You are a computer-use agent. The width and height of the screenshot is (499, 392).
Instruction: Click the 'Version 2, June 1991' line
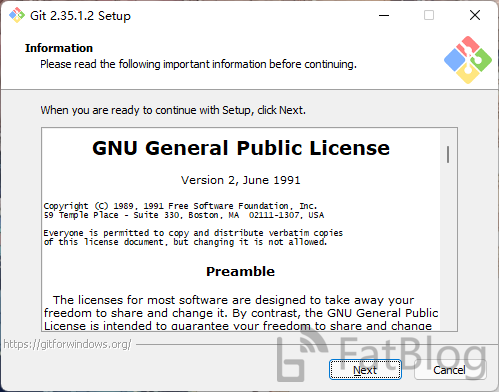tap(241, 180)
